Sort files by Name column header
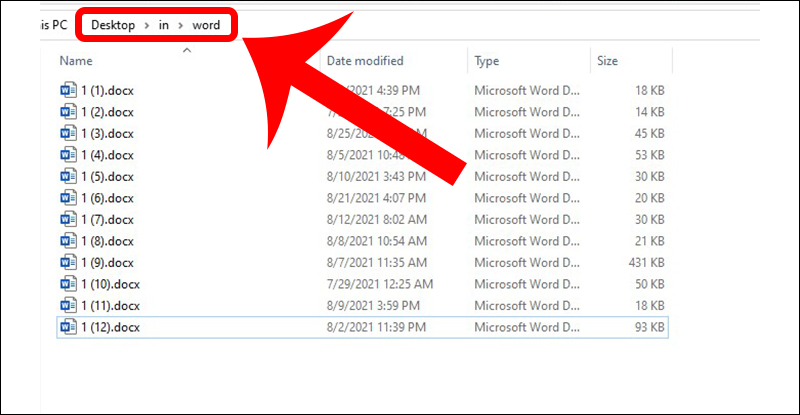Viewport: 800px width, 415px height. coord(77,61)
